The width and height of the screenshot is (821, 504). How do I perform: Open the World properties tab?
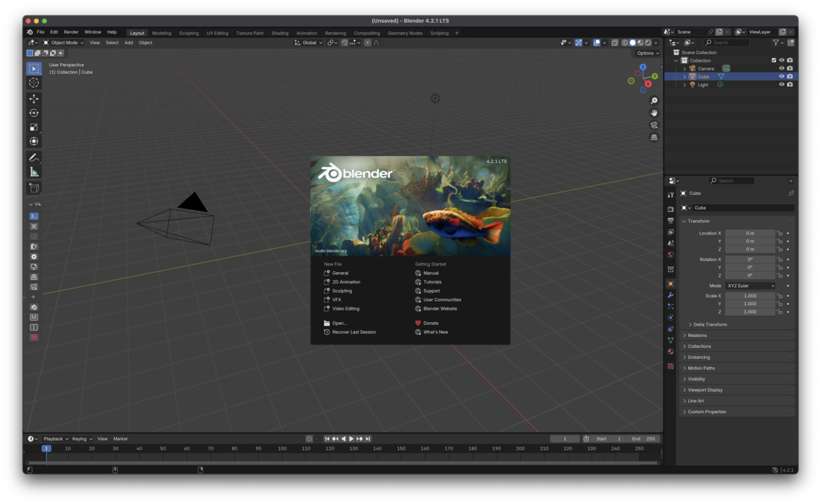[x=670, y=255]
